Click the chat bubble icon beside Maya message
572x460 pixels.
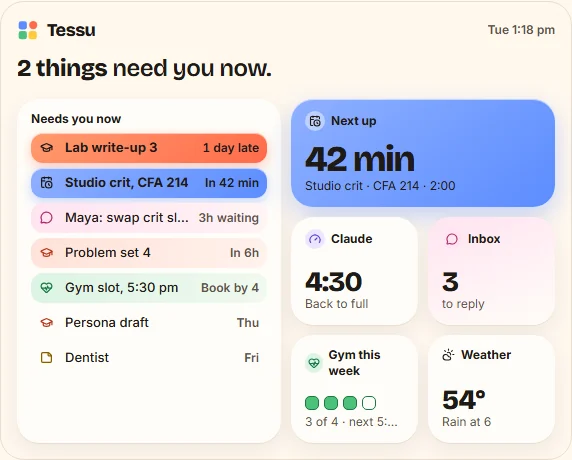pos(46,218)
